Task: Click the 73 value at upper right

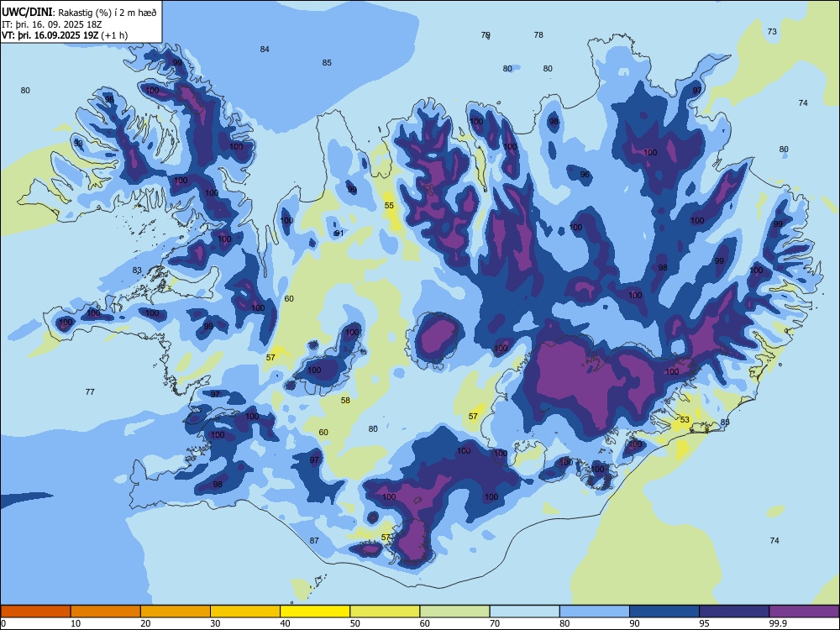Action: click(772, 32)
